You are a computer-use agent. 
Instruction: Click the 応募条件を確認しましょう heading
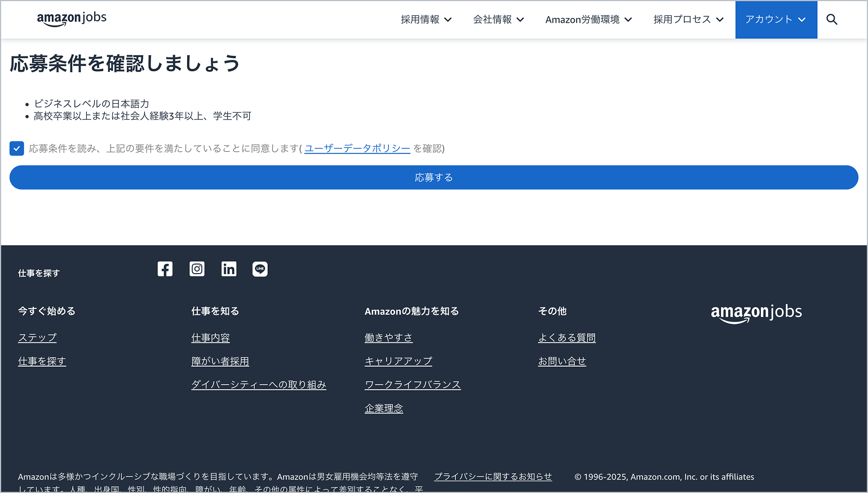(x=125, y=63)
